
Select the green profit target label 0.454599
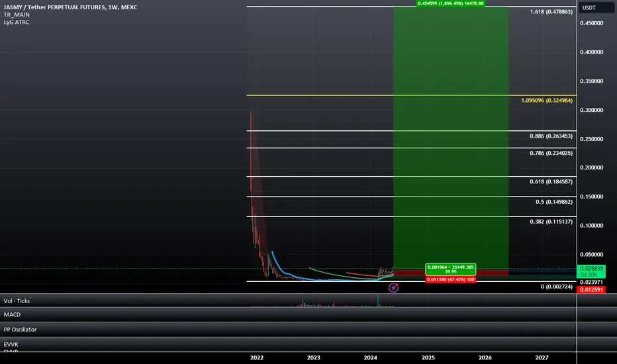[451, 3]
